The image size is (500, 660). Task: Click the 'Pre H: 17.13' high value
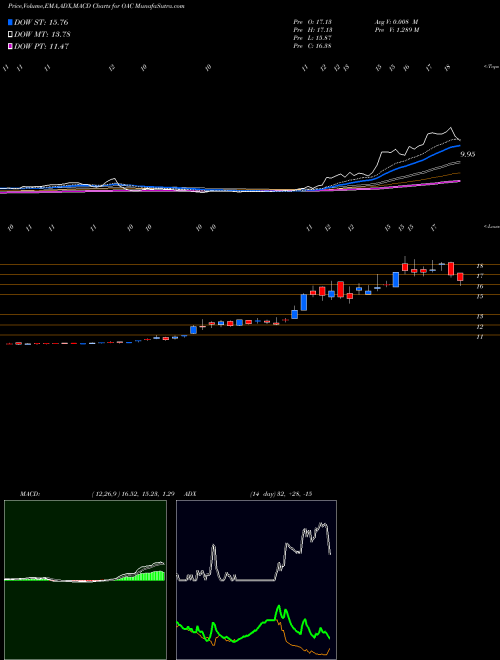coord(312,30)
